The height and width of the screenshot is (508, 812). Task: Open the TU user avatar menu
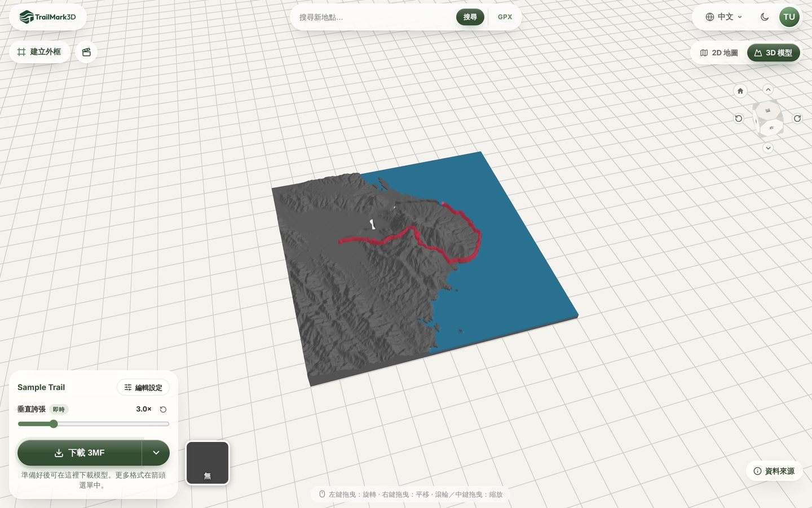click(789, 17)
